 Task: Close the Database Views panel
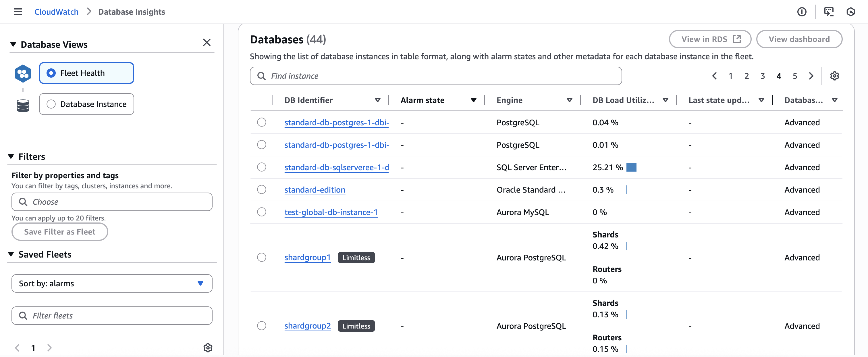[x=207, y=43]
